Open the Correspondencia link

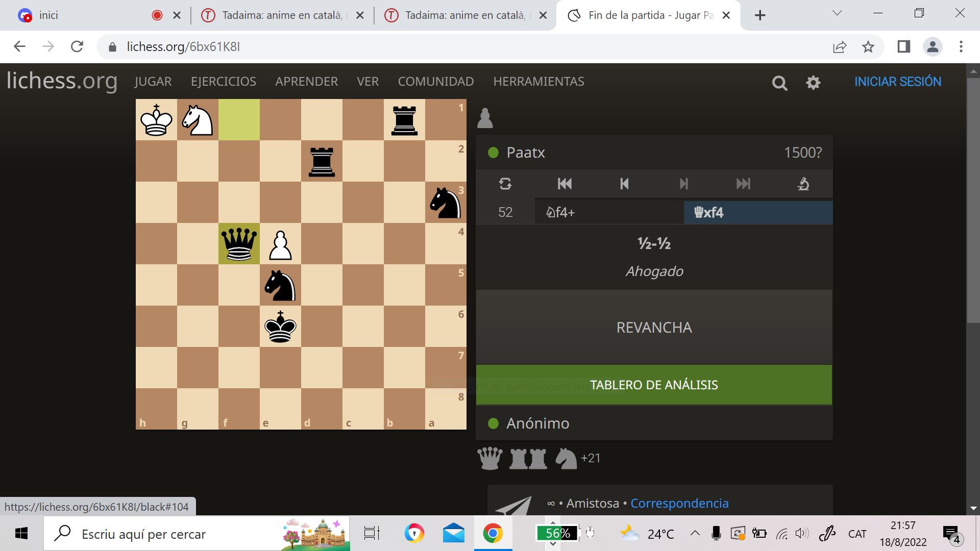click(679, 503)
